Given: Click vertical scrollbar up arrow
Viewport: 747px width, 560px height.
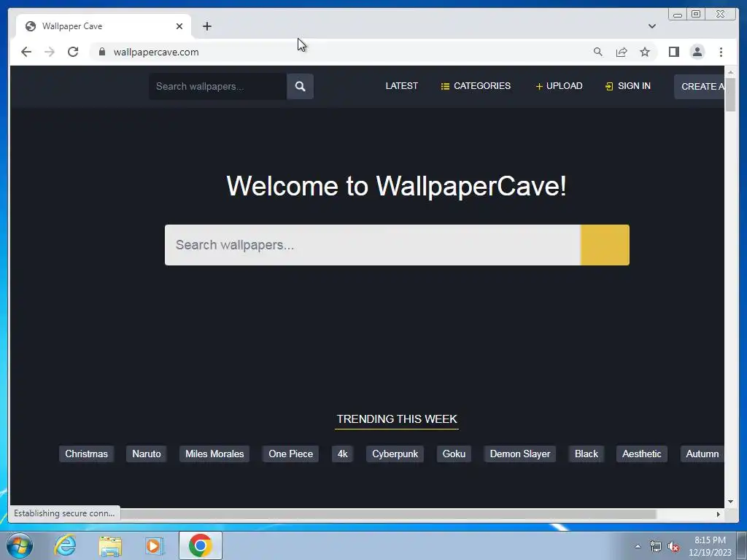Looking at the screenshot, I should 731,72.
